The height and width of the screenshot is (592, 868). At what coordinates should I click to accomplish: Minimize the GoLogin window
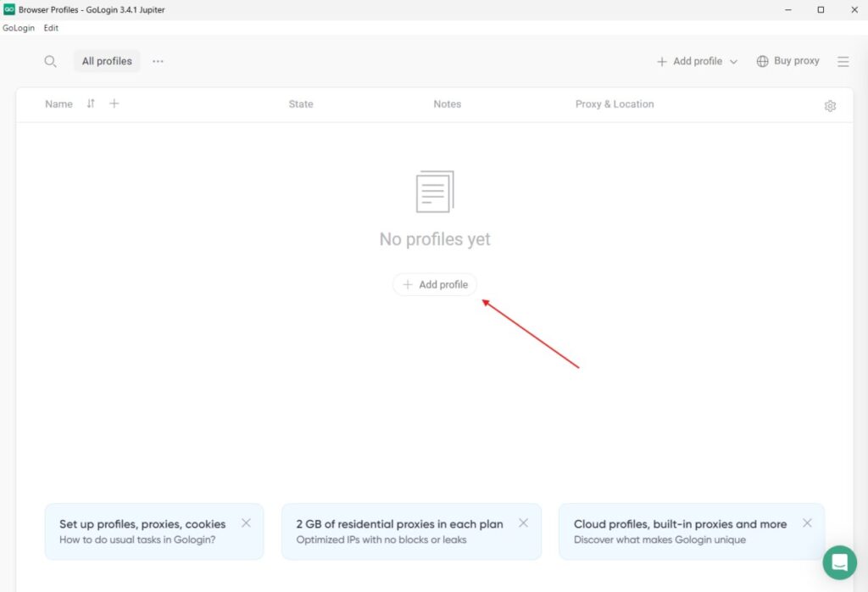click(788, 9)
